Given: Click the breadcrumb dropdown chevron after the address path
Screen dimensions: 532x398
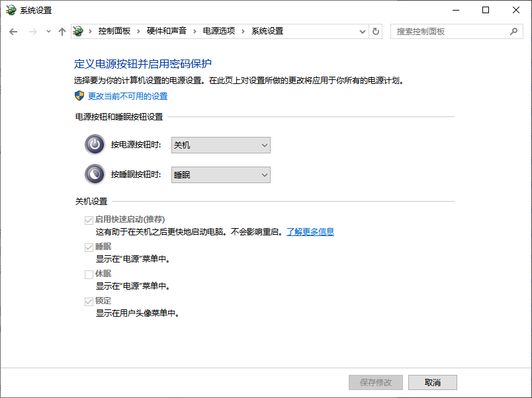Looking at the screenshot, I should click(x=361, y=31).
